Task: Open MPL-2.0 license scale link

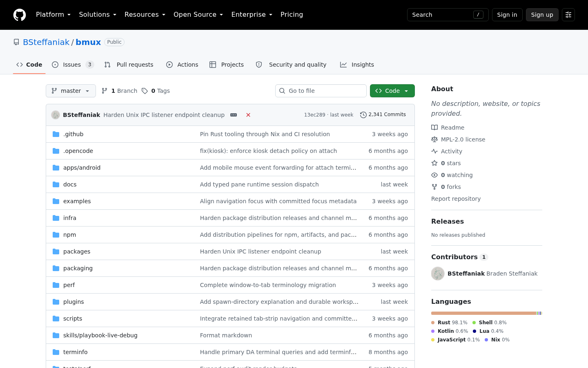Action: [x=458, y=139]
